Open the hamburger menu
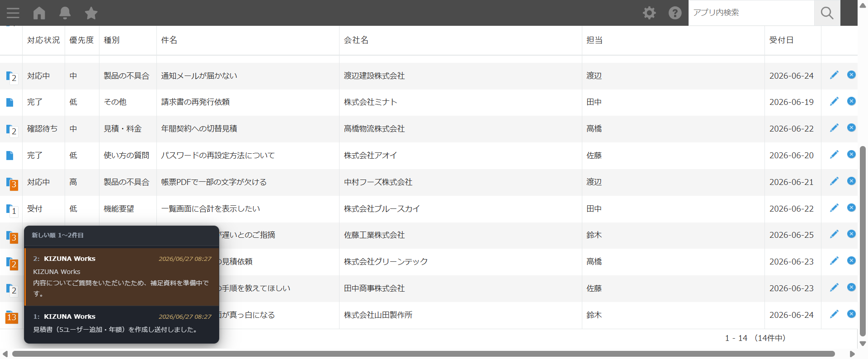Screen dimensions: 868x359 (13, 13)
